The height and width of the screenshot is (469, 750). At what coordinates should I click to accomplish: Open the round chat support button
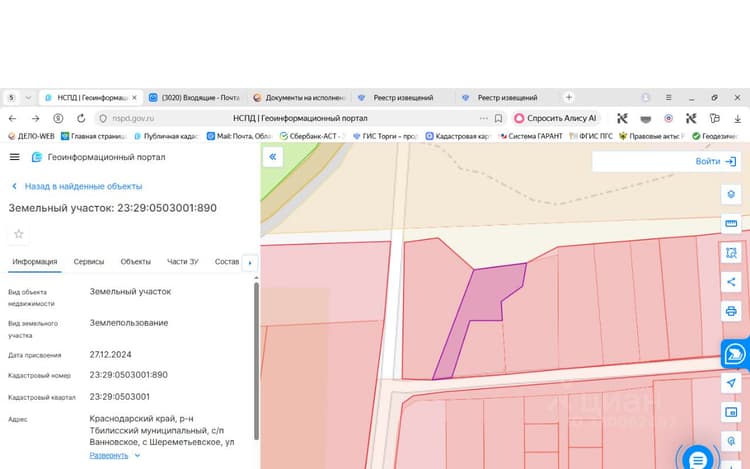[698, 458]
